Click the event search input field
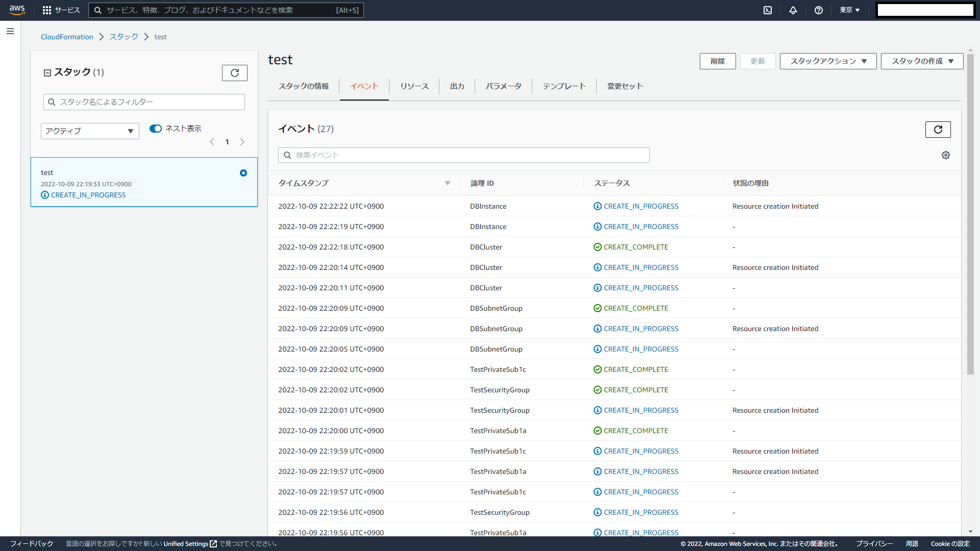Image resolution: width=980 pixels, height=551 pixels. (463, 155)
